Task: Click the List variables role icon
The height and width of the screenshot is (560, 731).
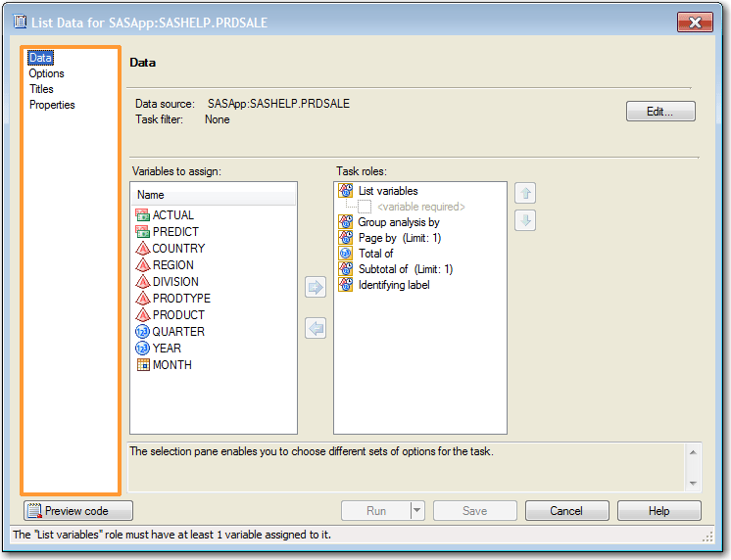Action: (x=345, y=191)
